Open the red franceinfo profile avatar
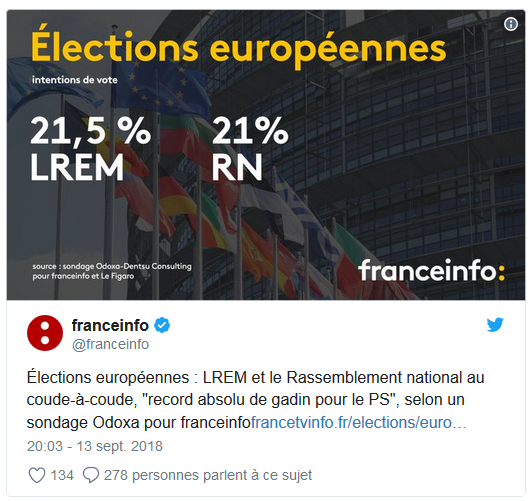Viewport: 531px width, 501px height. coord(45,333)
